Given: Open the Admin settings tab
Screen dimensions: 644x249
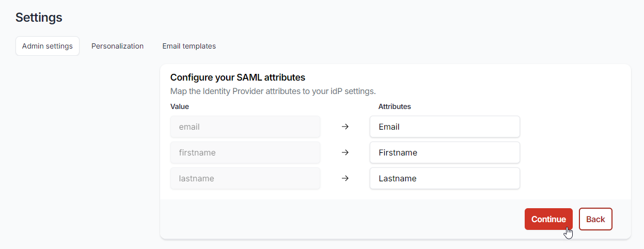Looking at the screenshot, I should pyautogui.click(x=48, y=46).
